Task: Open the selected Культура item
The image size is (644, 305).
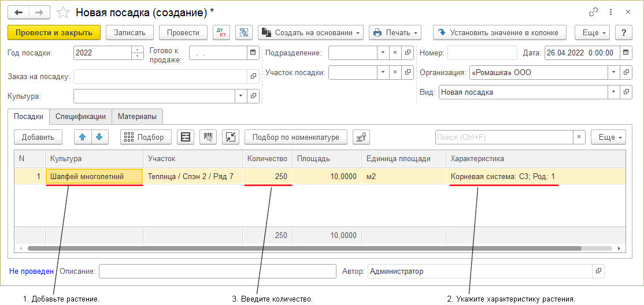Action: (253, 96)
